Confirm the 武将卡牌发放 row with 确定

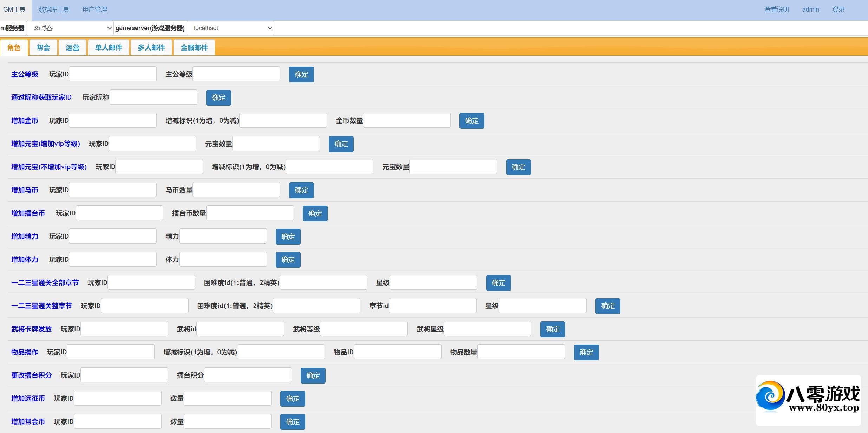click(553, 329)
